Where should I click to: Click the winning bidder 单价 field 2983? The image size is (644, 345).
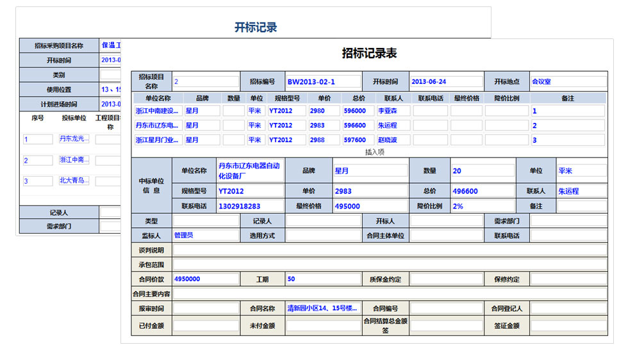click(370, 191)
